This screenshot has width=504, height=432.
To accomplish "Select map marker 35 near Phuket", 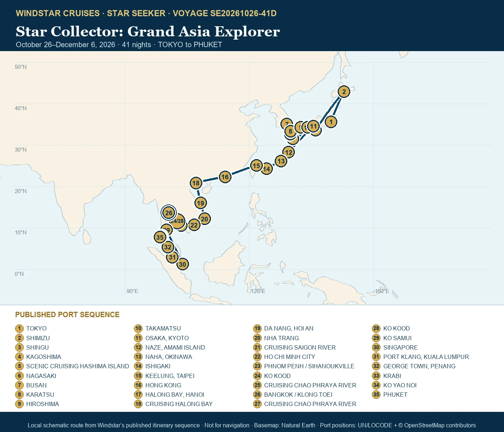I will (160, 237).
